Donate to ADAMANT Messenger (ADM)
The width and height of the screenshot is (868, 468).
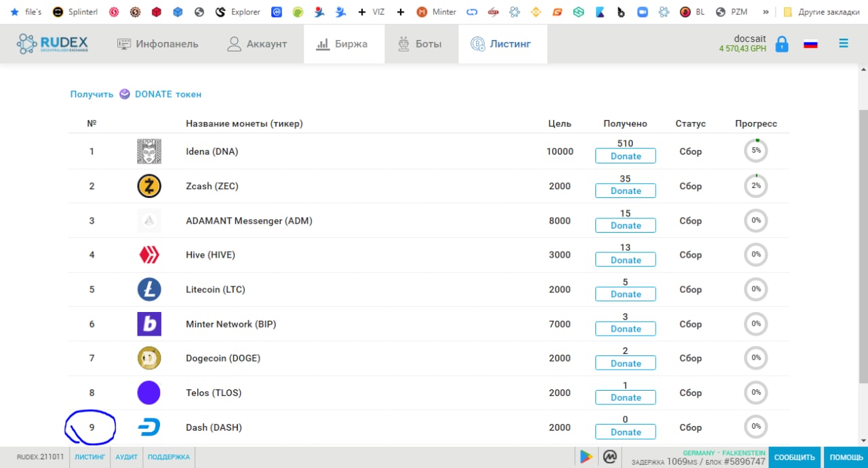point(625,225)
